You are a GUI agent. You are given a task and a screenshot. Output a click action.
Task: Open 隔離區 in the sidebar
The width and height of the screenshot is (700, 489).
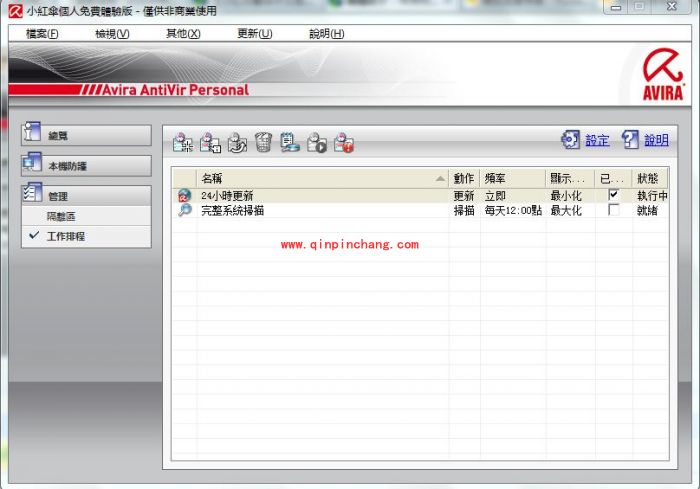(x=61, y=216)
